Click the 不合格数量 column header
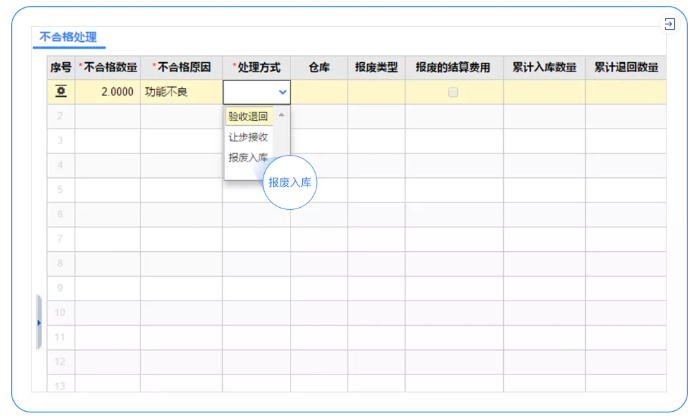The image size is (696, 420). click(108, 68)
